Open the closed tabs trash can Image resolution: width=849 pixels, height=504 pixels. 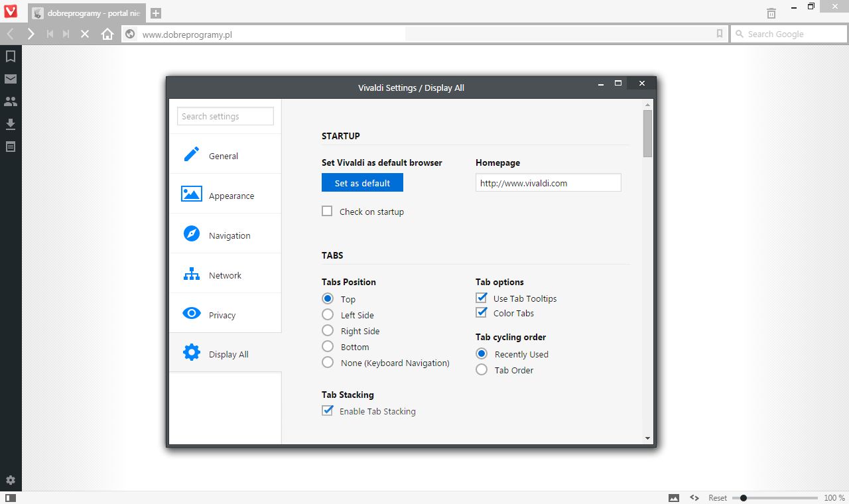click(x=771, y=13)
